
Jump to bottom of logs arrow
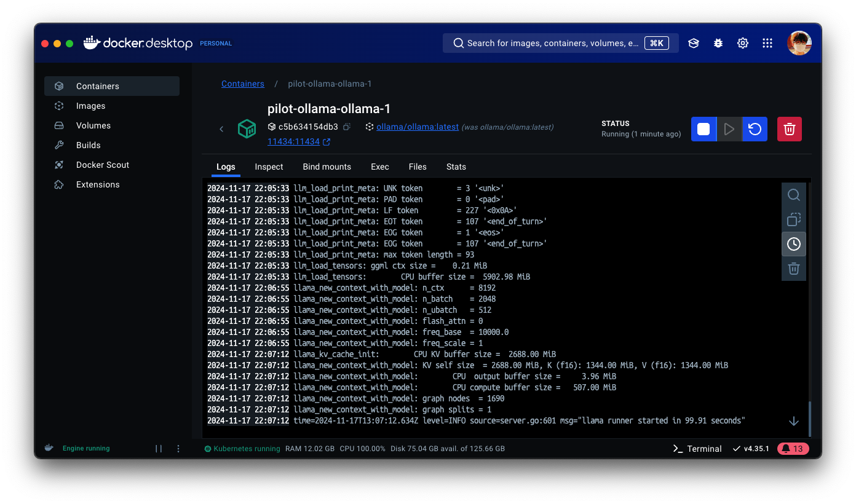(794, 421)
